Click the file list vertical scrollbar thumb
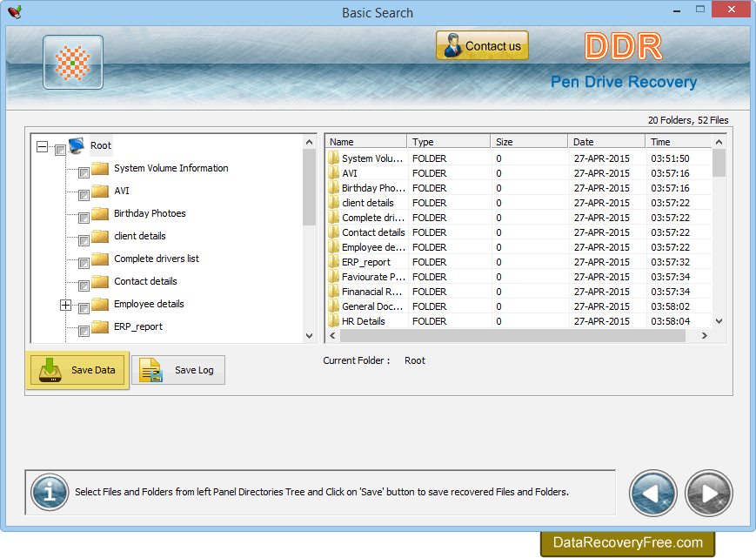The width and height of the screenshot is (756, 558). pyautogui.click(x=719, y=163)
